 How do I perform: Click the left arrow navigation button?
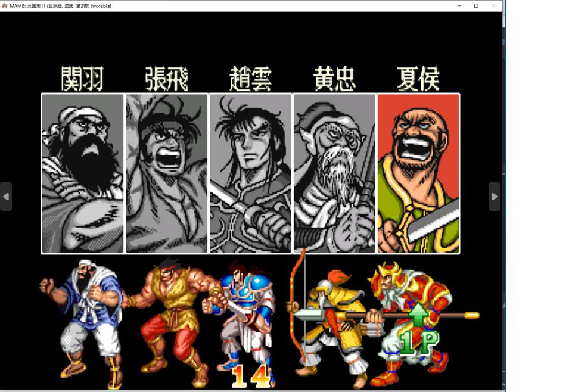[x=6, y=197]
